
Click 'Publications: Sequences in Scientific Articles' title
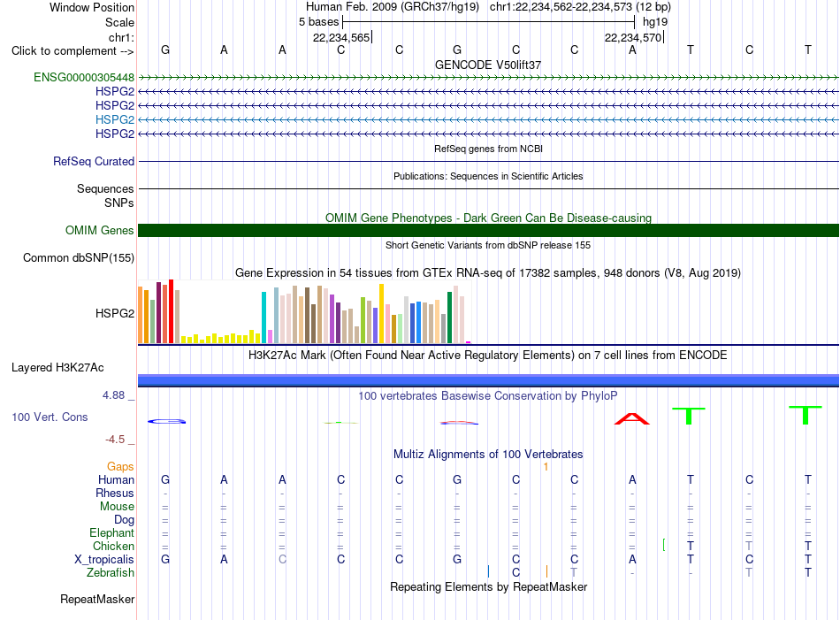coord(488,176)
